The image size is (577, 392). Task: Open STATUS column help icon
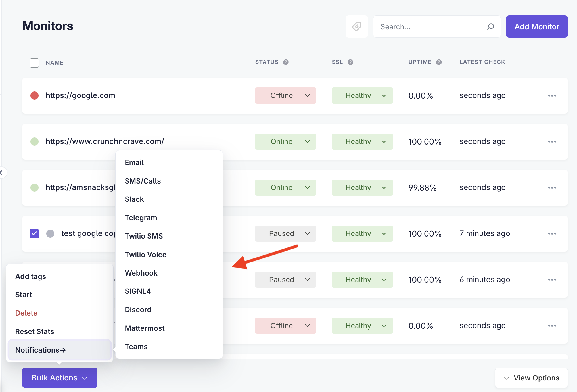(286, 62)
